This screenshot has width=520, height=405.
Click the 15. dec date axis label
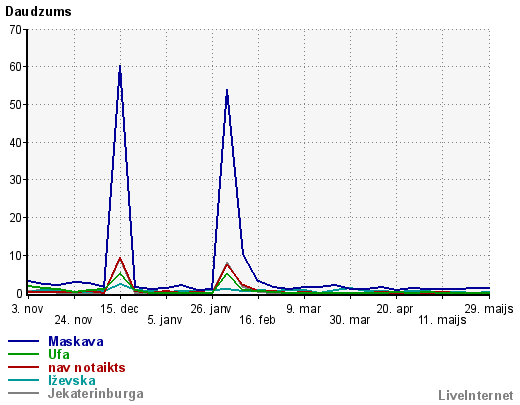[x=119, y=309]
